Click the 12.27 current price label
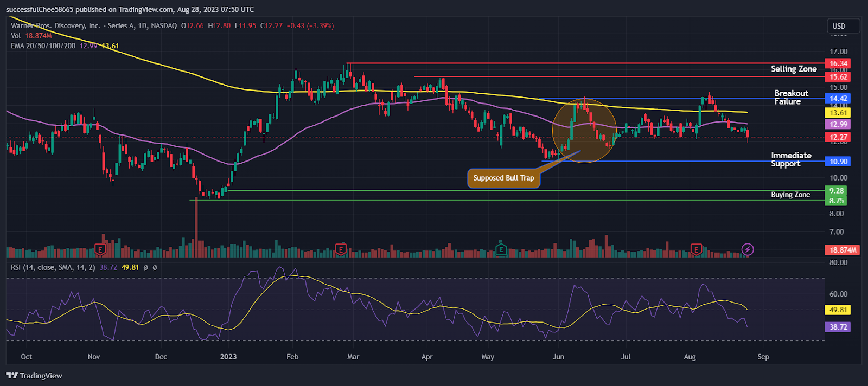The height and width of the screenshot is (386, 868). (838, 137)
